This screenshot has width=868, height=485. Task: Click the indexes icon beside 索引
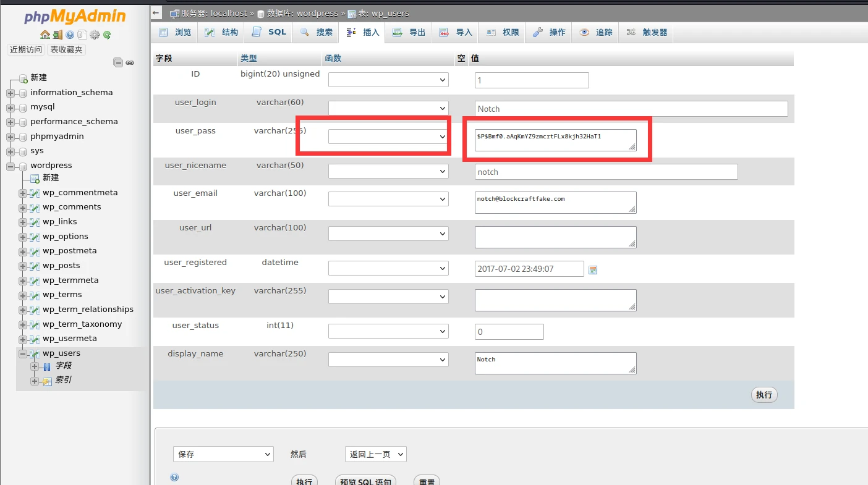(47, 381)
